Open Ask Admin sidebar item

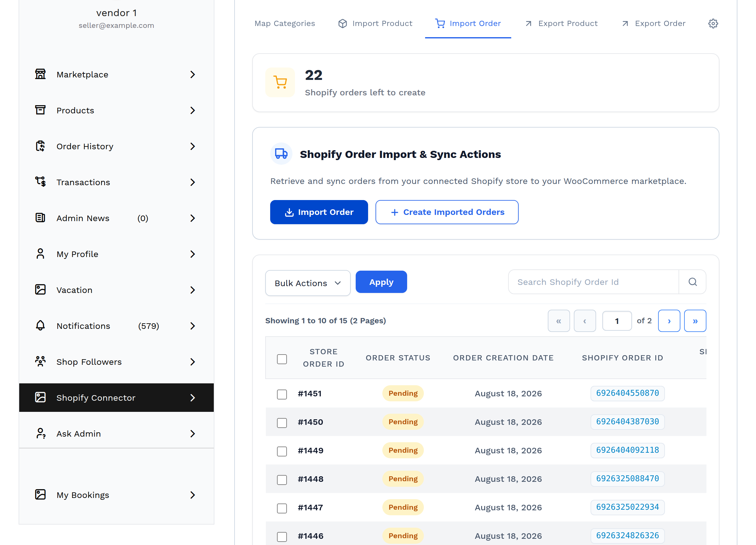[x=116, y=434]
